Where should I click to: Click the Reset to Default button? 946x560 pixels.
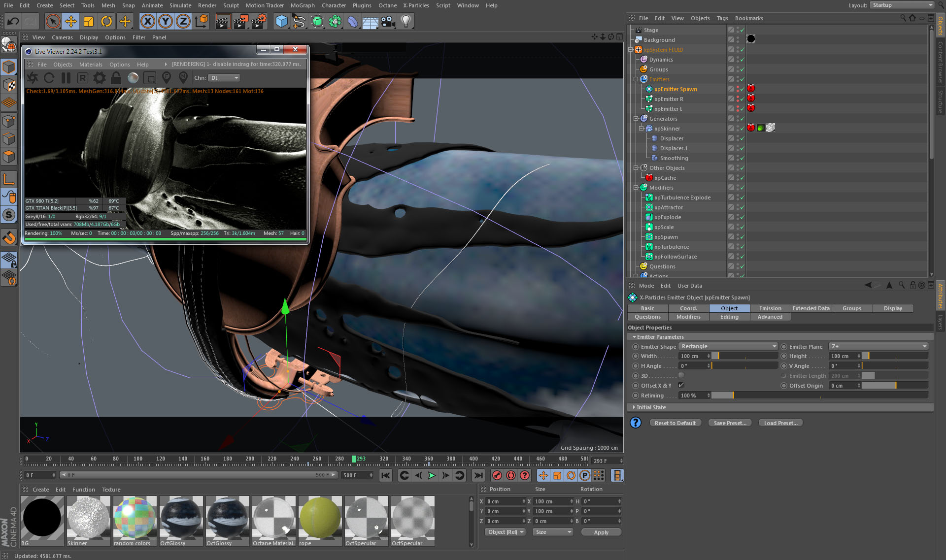pos(675,423)
